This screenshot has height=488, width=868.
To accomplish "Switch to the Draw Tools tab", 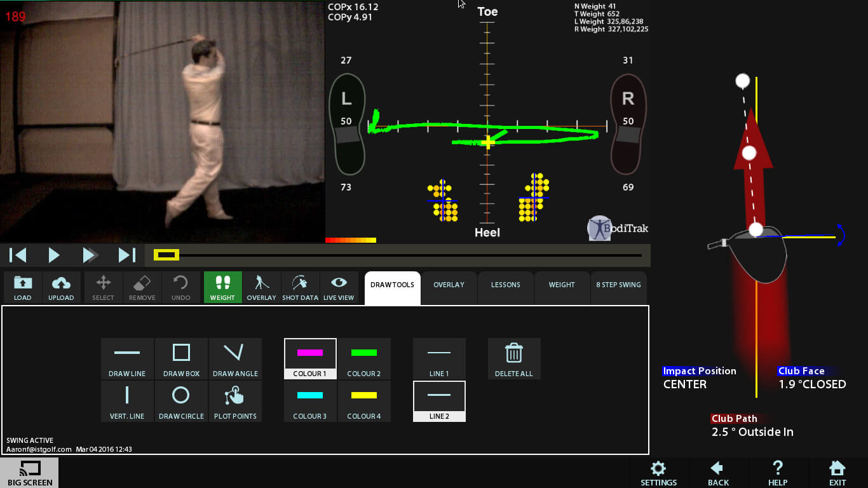I will 392,288.
